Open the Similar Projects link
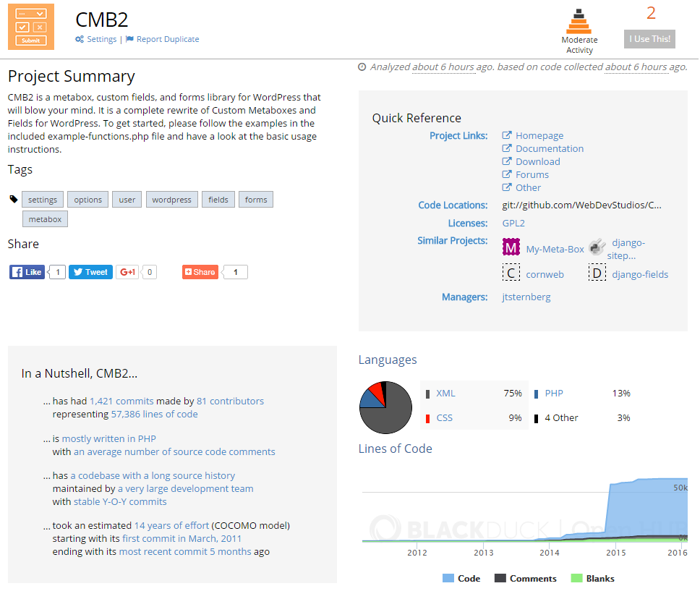Viewport: 700px width, 599px height. [x=452, y=240]
